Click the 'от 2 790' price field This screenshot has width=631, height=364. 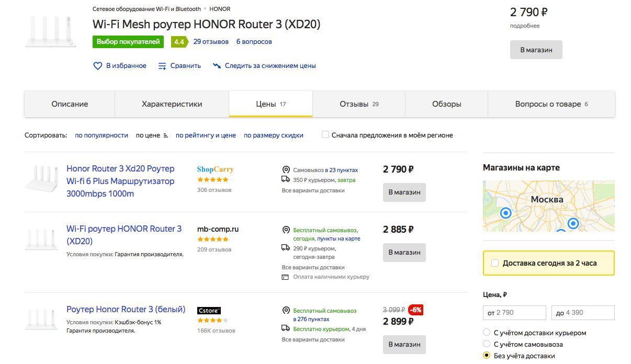pos(514,313)
